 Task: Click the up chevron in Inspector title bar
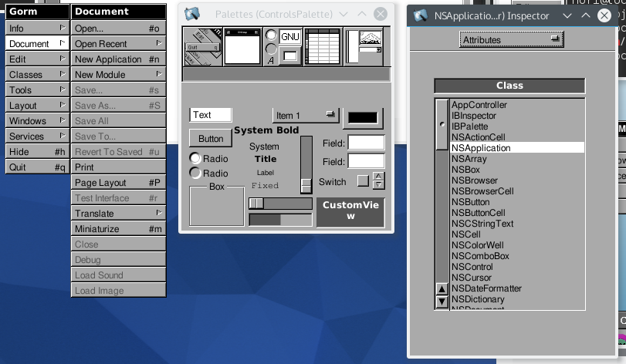click(x=586, y=16)
